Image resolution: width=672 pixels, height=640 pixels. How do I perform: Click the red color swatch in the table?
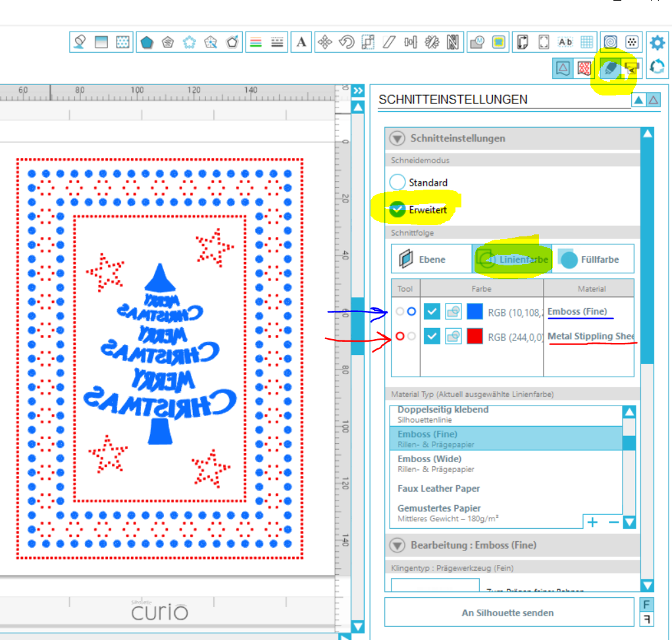coord(475,336)
